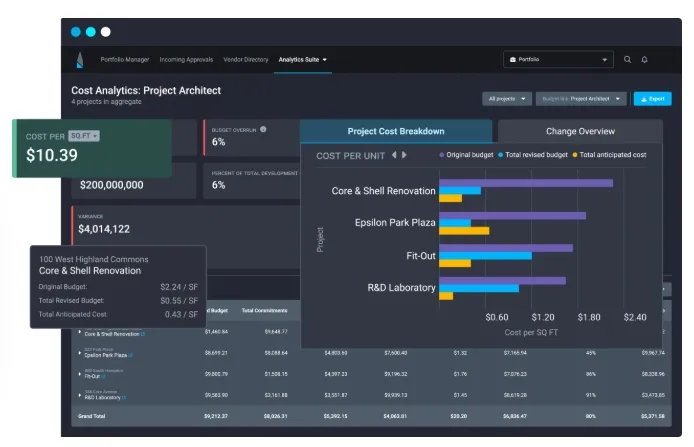The width and height of the screenshot is (694, 447).
Task: Click the Budget Overrun info icon
Action: (263, 129)
